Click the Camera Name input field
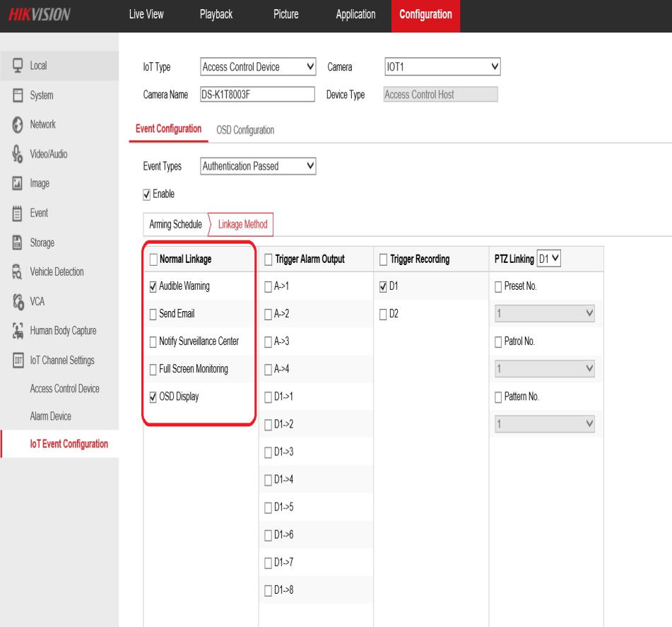The image size is (672, 627). click(x=257, y=95)
